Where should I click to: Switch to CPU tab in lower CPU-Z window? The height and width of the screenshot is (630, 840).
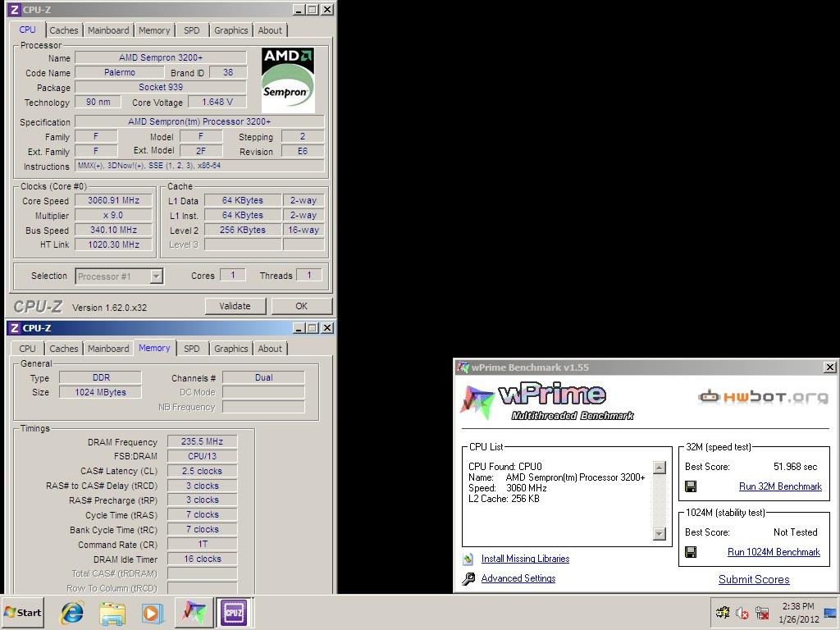[x=27, y=349]
